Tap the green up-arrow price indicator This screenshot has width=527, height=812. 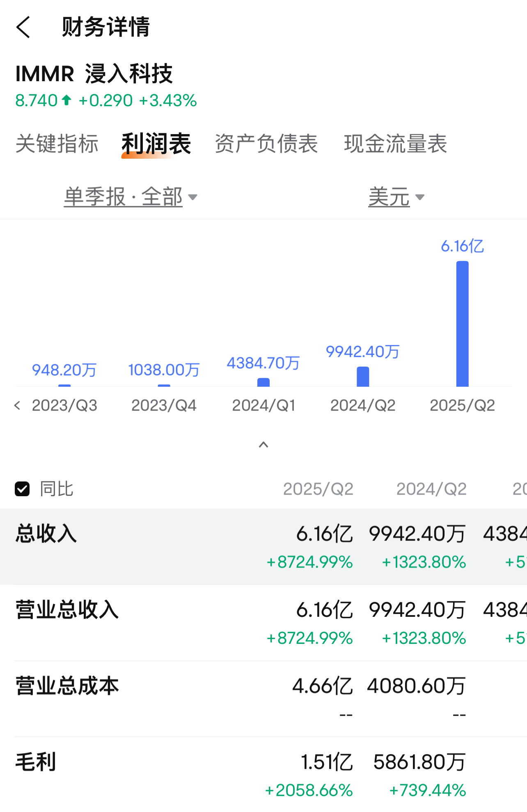pyautogui.click(x=66, y=100)
